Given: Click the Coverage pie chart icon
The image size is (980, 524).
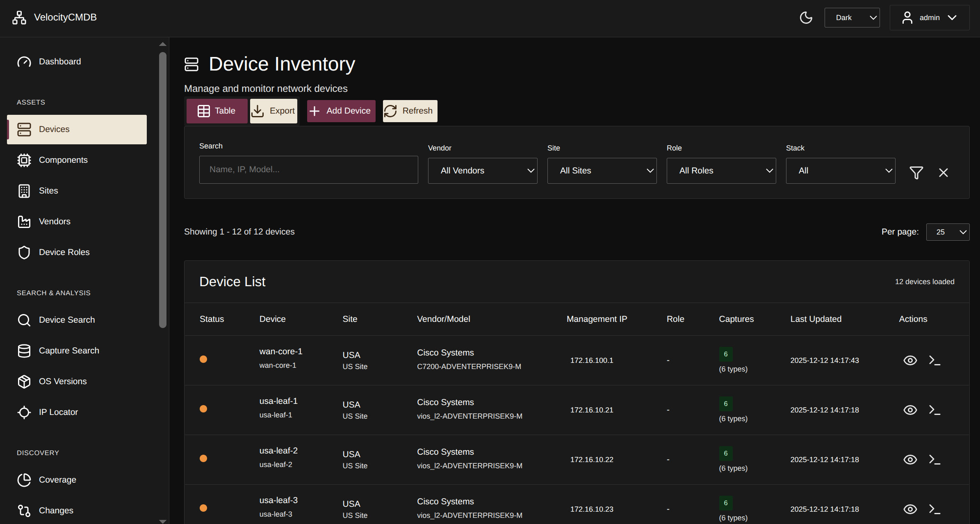Looking at the screenshot, I should coord(24,480).
